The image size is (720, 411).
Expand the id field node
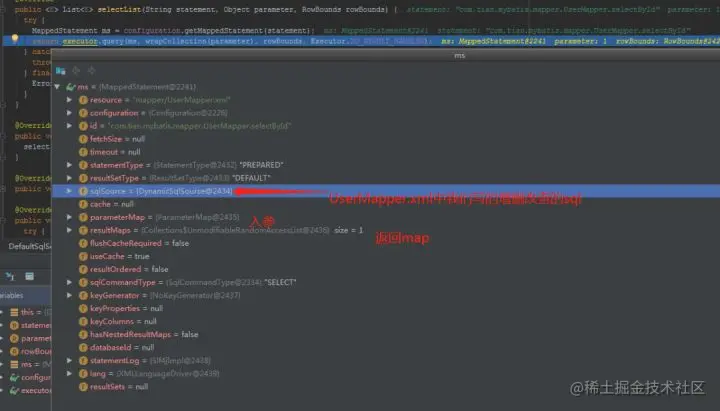pos(69,125)
